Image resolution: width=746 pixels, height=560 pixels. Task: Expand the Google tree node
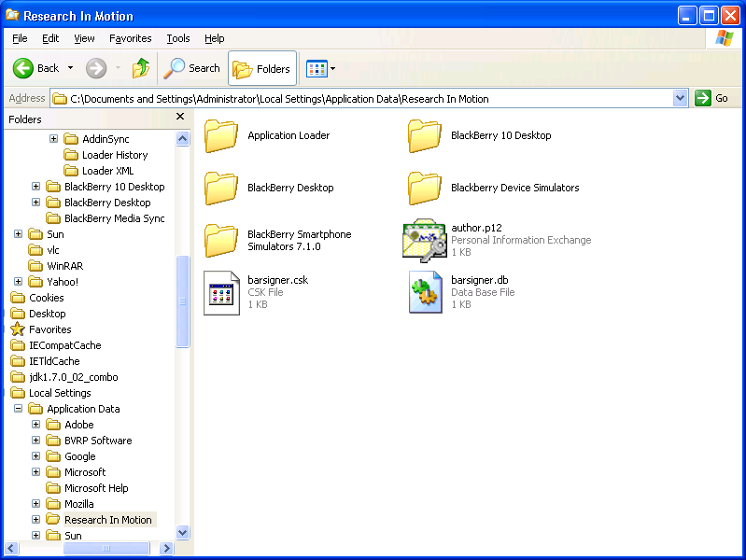click(x=36, y=456)
